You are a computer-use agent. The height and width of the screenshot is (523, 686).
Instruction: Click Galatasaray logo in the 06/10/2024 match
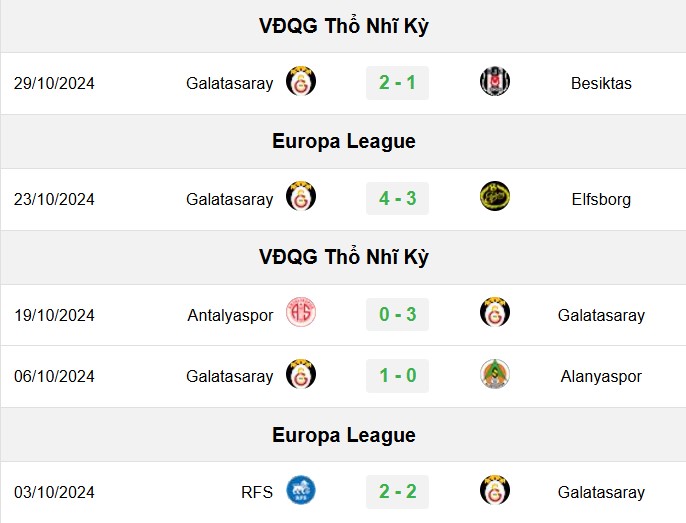pyautogui.click(x=301, y=374)
